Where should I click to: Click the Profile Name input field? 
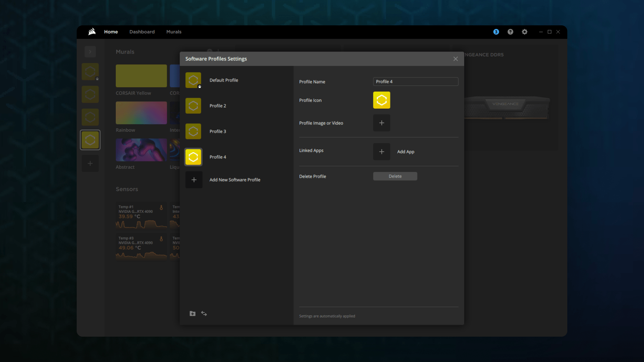416,81
